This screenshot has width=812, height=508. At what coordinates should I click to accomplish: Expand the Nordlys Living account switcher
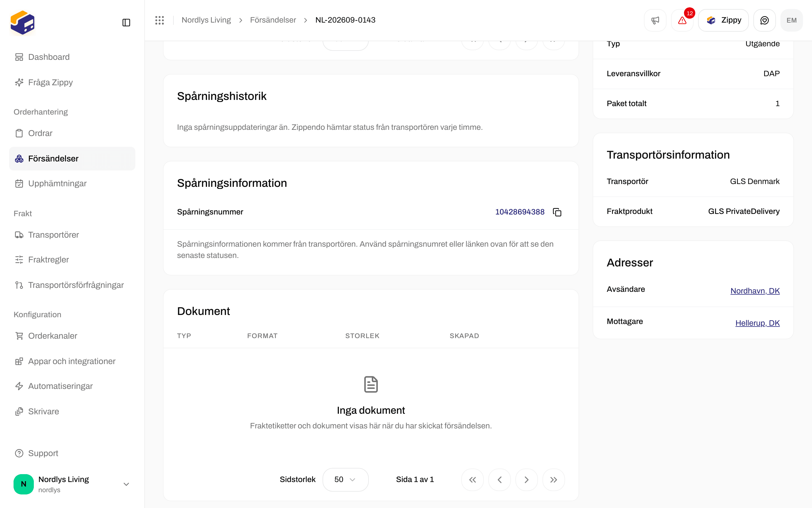click(x=72, y=484)
